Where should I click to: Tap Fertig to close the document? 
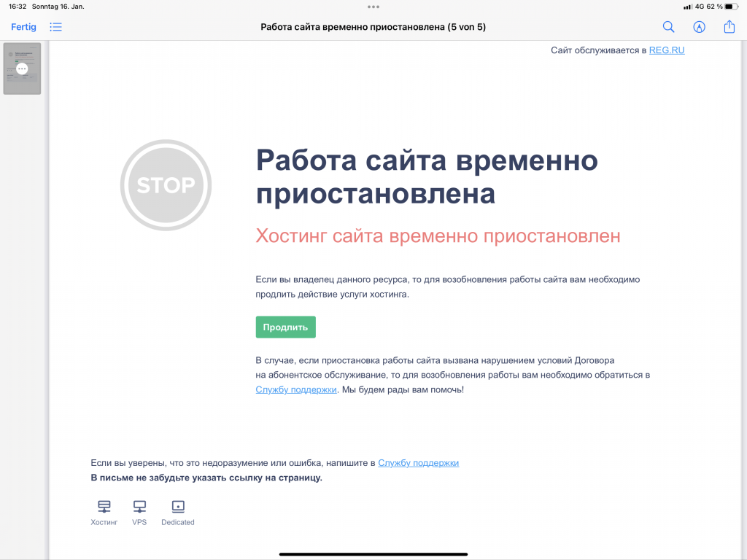click(23, 27)
